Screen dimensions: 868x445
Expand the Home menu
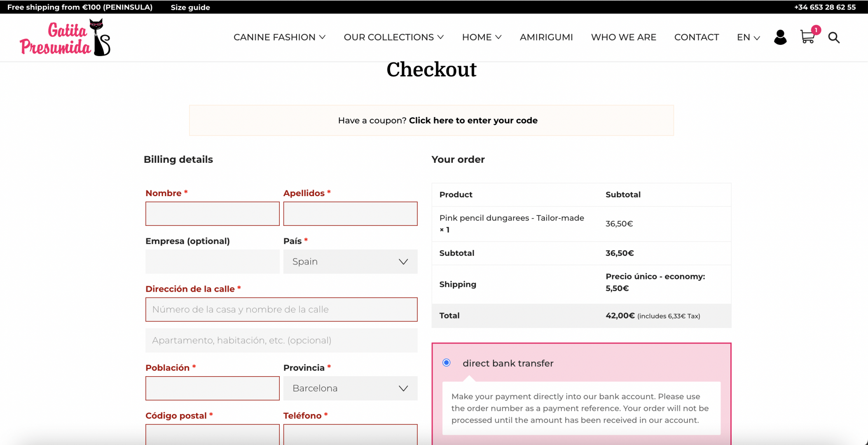pyautogui.click(x=482, y=37)
